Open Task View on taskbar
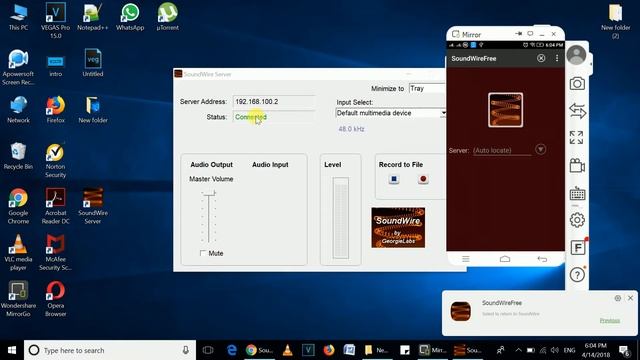Screen dimensions: 640x360 click(x=208, y=350)
